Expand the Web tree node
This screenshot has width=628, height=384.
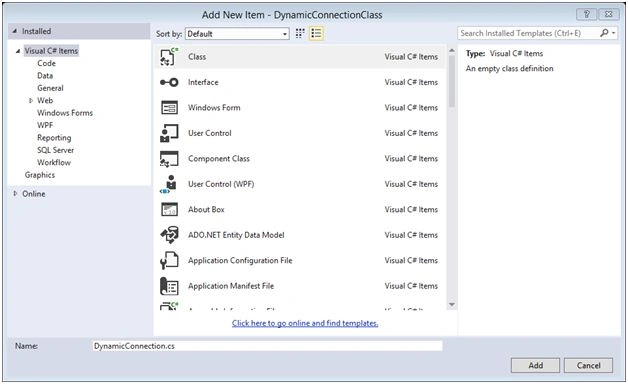pyautogui.click(x=30, y=101)
